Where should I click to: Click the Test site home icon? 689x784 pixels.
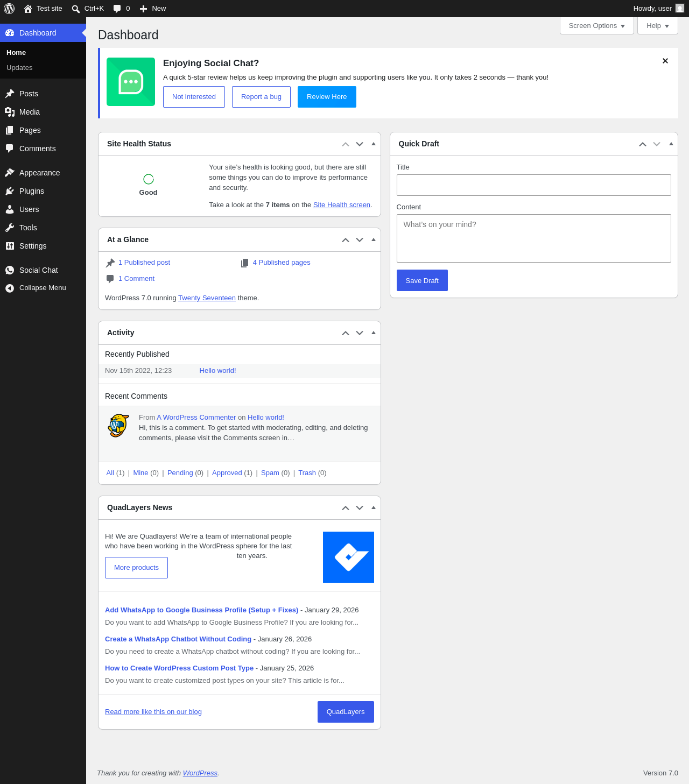[28, 9]
